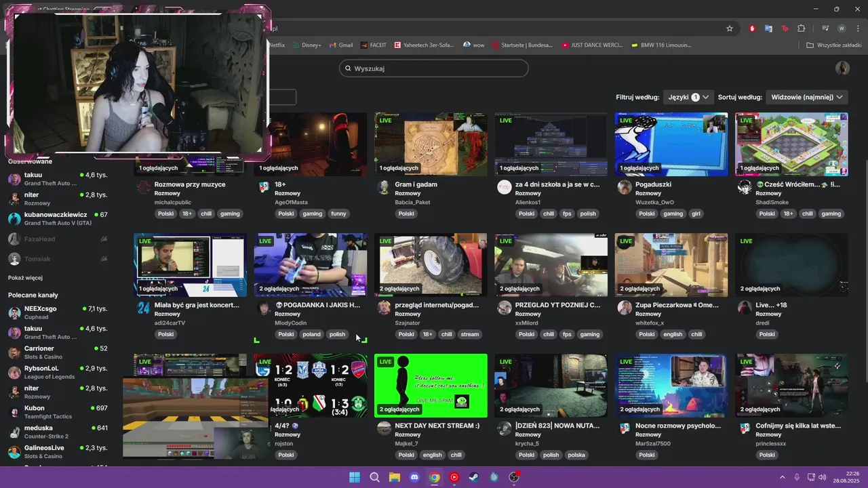This screenshot has width=868, height=488.
Task: Open whitefox_x channel avatar
Action: coord(625,308)
